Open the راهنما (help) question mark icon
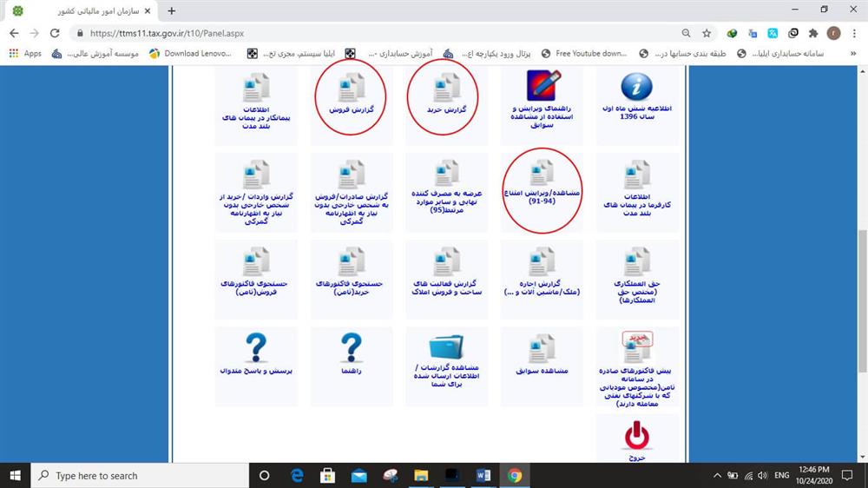This screenshot has width=868, height=488. click(x=351, y=347)
